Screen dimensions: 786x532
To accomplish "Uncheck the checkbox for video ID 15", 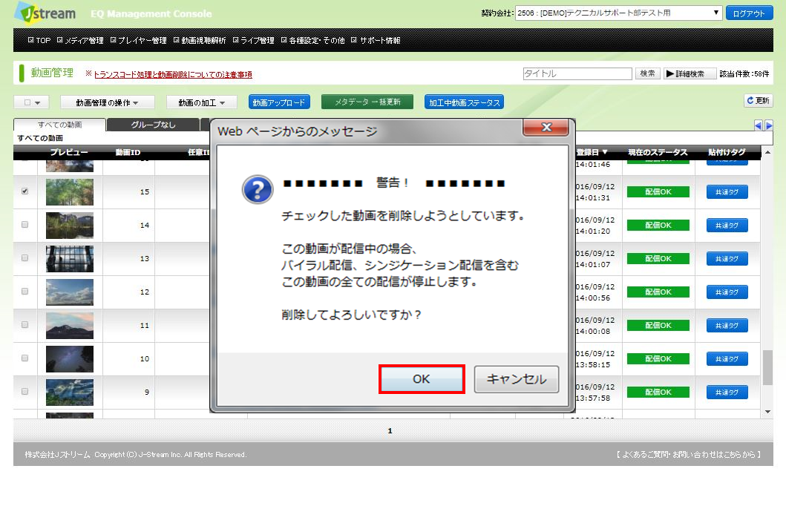I will [25, 191].
